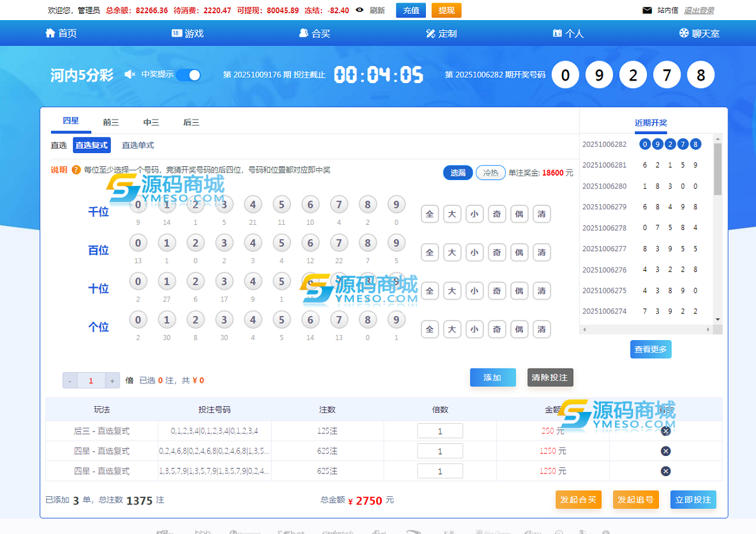Click the orange question mark help icon

point(76,170)
